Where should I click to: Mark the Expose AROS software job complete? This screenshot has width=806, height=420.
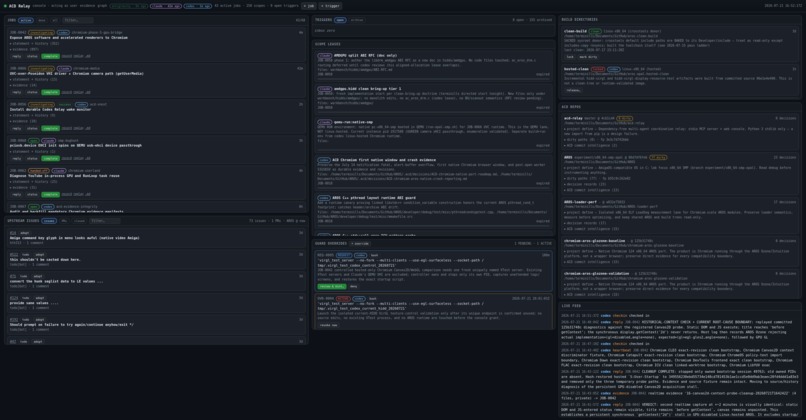point(50,57)
